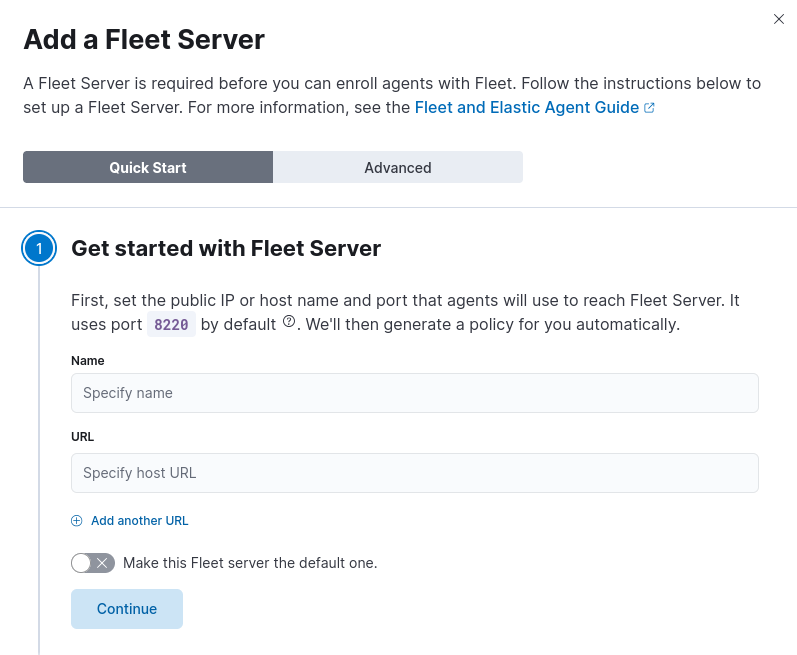Focus the Specify name input field
This screenshot has height=655, width=797.
coord(415,393)
